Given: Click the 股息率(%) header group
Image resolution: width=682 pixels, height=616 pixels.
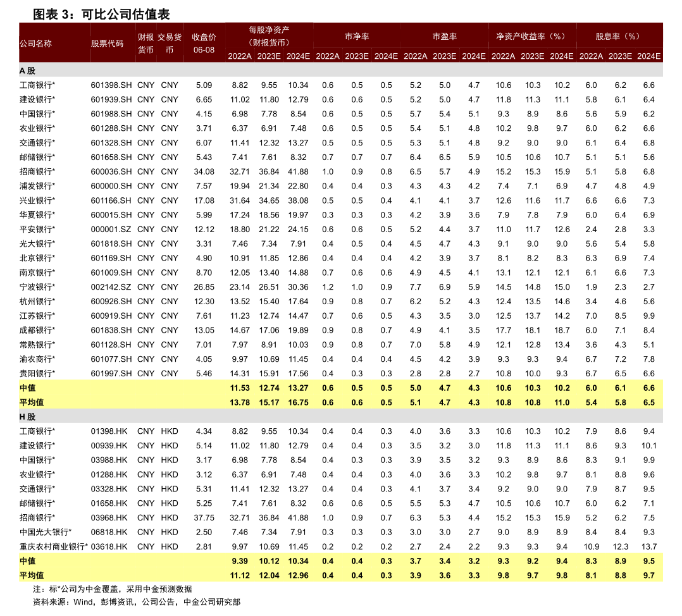Looking at the screenshot, I should [x=619, y=37].
